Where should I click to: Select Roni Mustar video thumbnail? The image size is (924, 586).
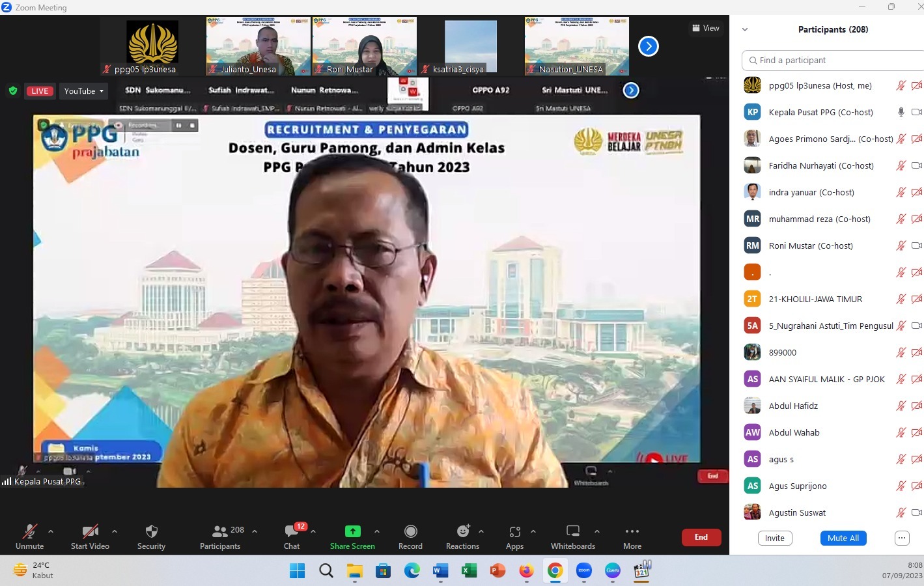point(365,46)
